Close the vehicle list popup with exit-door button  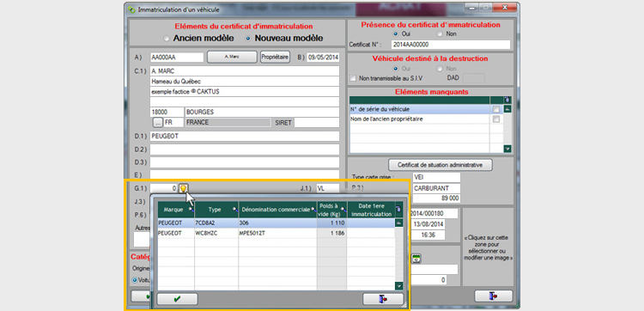click(x=383, y=299)
